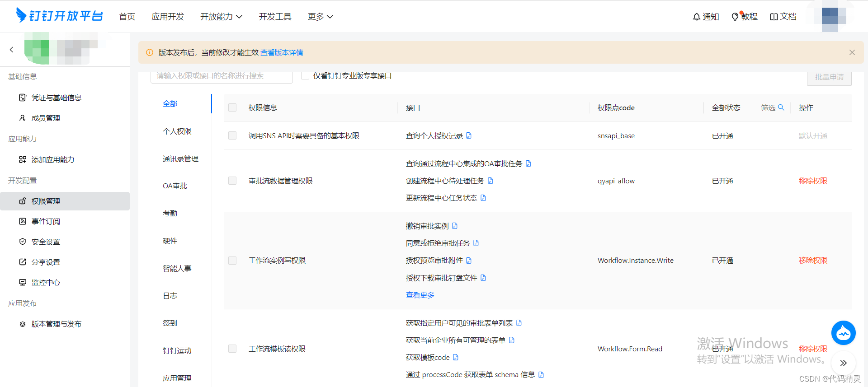
Task: Open doc icon beside 更新流程中心任务状态
Action: tap(483, 198)
